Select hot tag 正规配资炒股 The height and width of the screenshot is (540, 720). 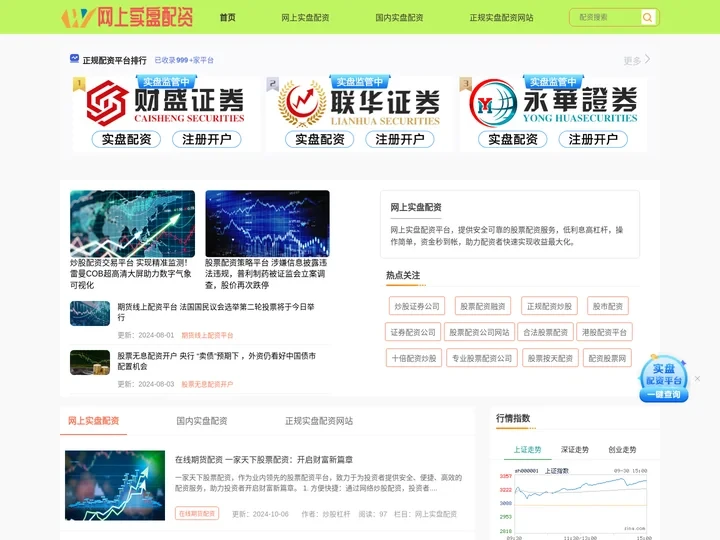[x=549, y=306]
